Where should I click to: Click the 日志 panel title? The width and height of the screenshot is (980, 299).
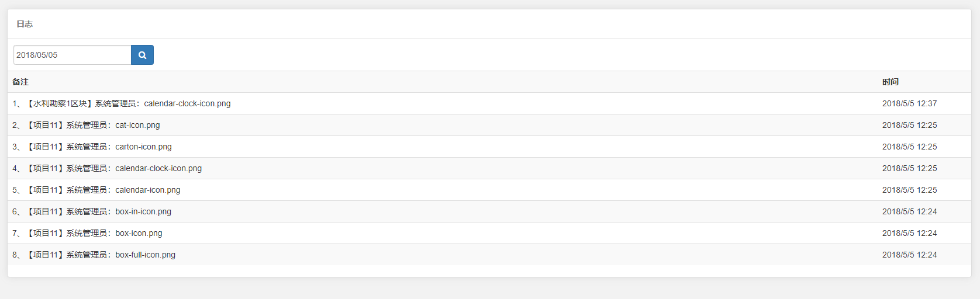pyautogui.click(x=25, y=24)
